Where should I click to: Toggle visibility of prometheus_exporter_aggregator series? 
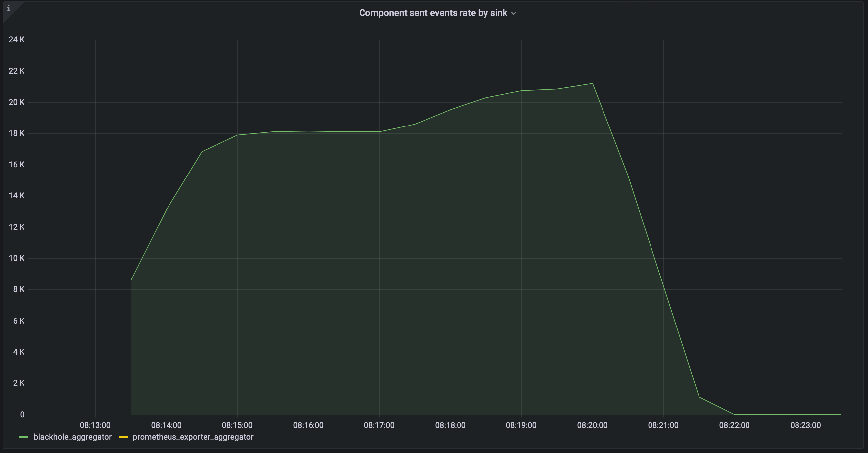[193, 437]
